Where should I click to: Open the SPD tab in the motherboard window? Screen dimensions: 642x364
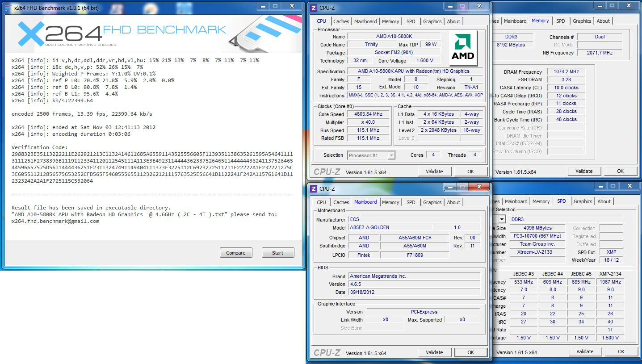411,202
